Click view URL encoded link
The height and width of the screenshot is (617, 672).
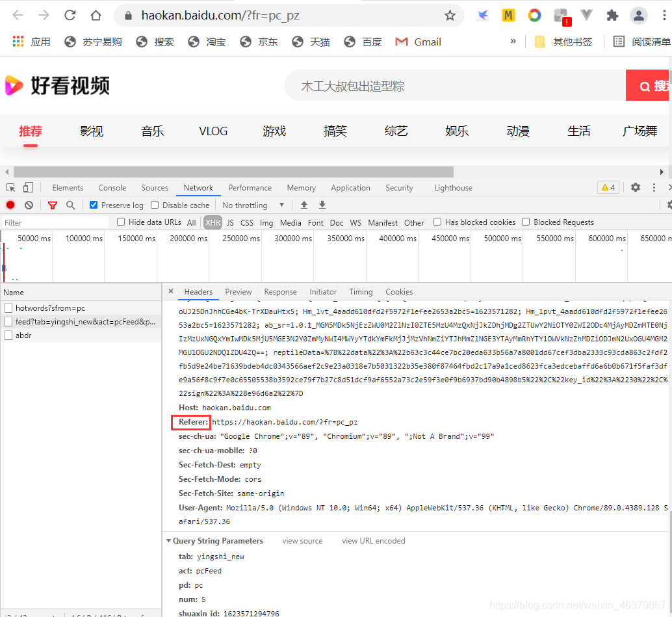click(373, 541)
